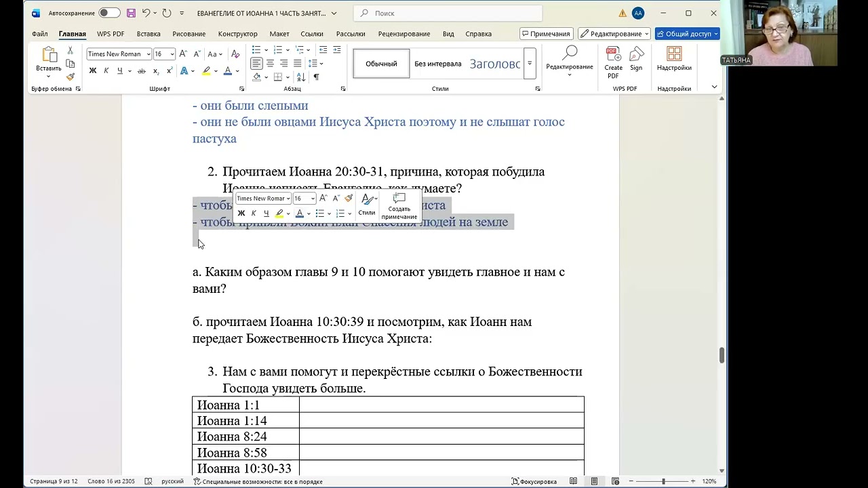Open ribbon font name dropdown
868x488 pixels.
149,54
